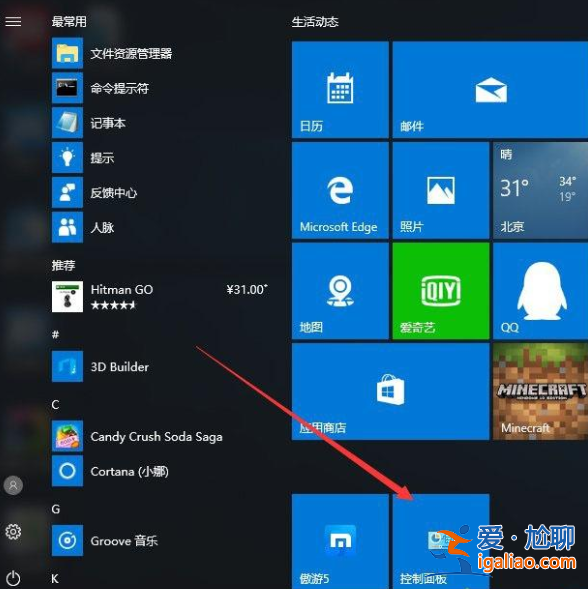588x589 pixels.
Task: Open the 邮件 mail tile
Action: [x=490, y=89]
